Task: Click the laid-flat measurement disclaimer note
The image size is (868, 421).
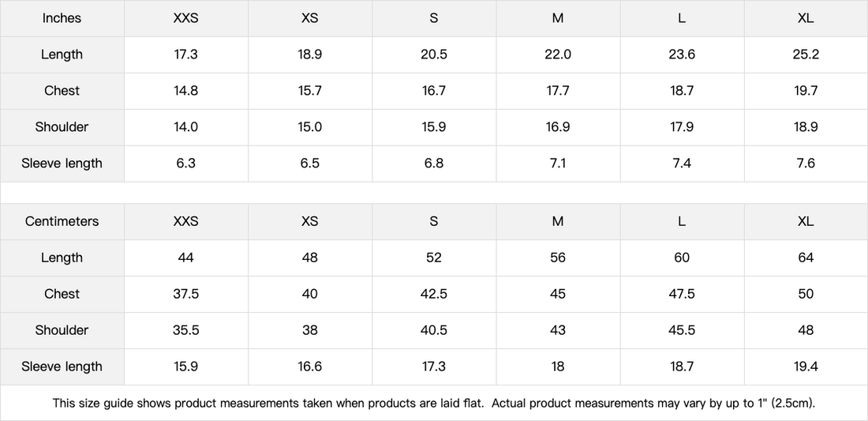Action: pyautogui.click(x=433, y=403)
